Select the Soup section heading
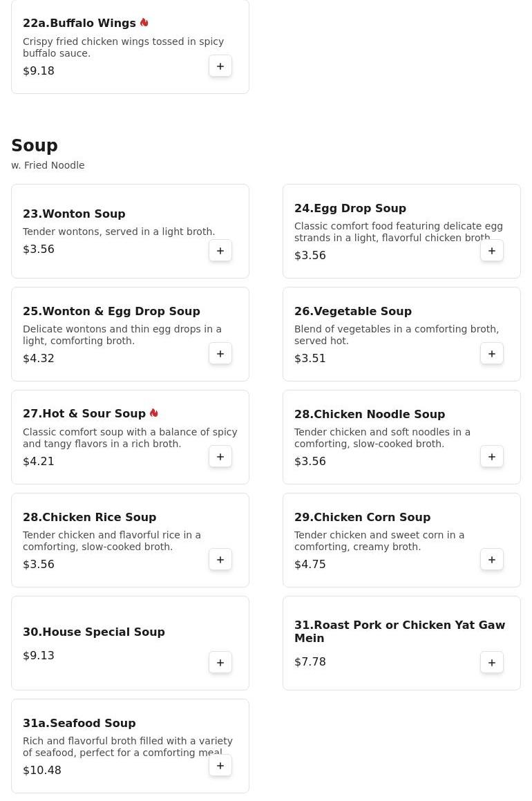The image size is (532, 801). pyautogui.click(x=35, y=146)
